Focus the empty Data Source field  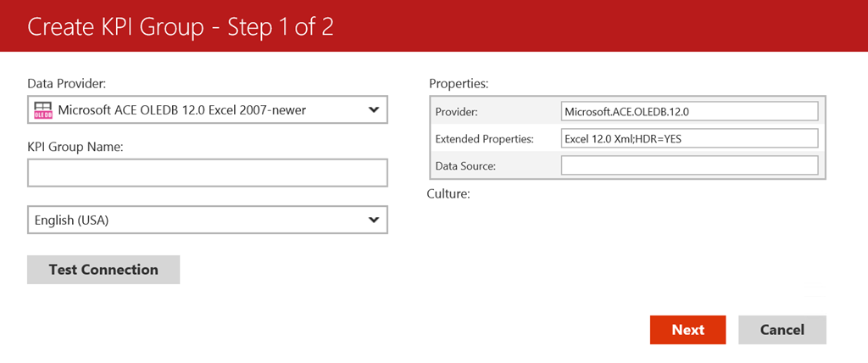click(688, 165)
